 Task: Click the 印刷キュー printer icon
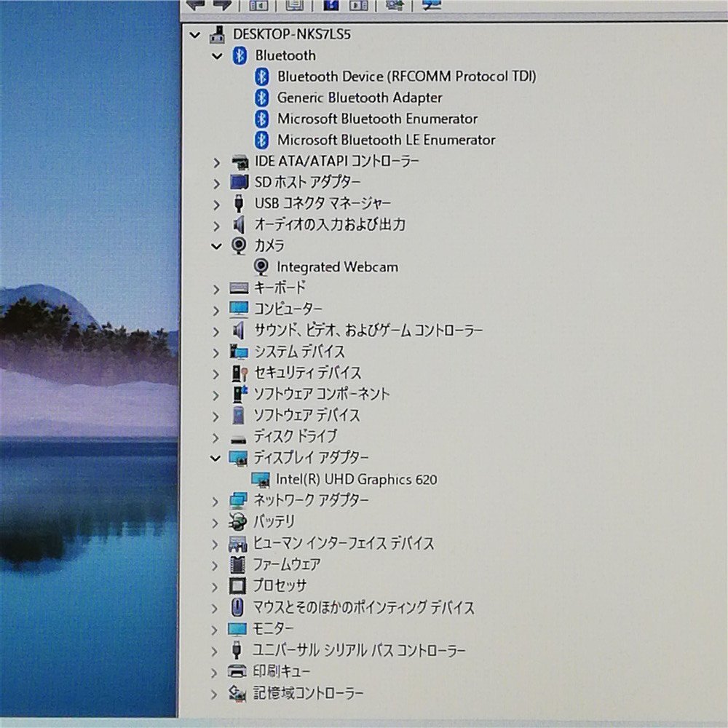[237, 671]
